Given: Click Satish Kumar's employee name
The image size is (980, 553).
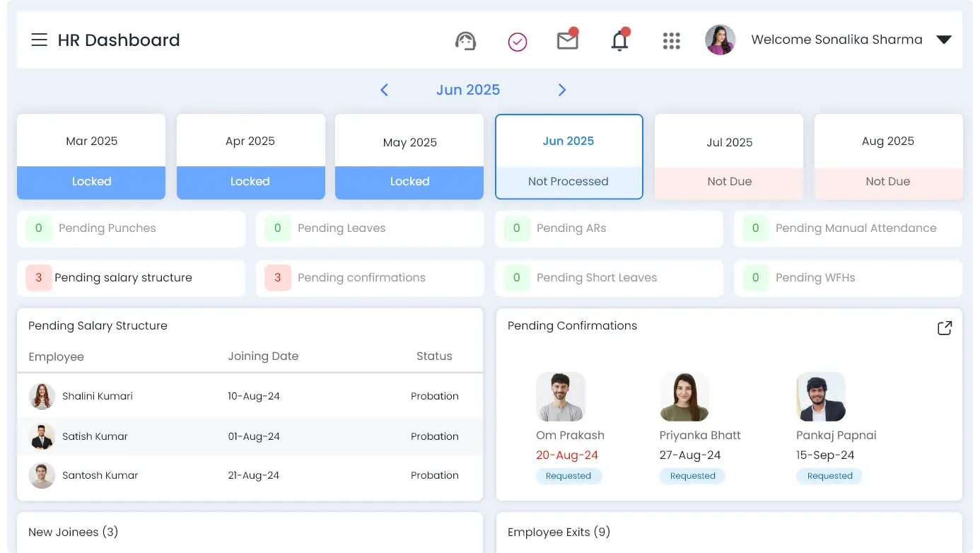Looking at the screenshot, I should pos(95,436).
